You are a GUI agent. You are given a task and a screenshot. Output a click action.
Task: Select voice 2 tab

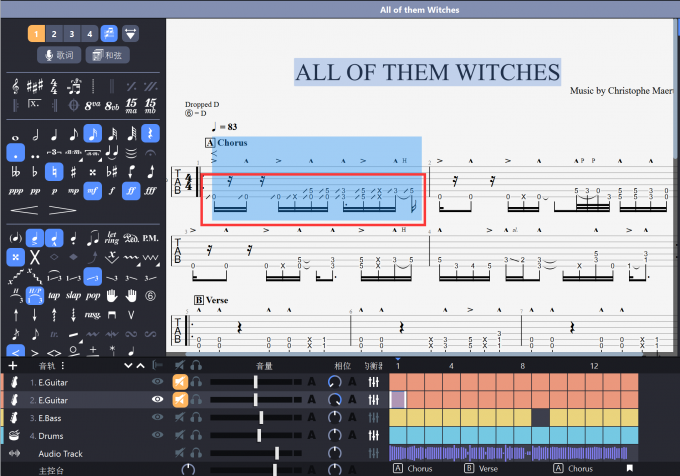pos(54,34)
